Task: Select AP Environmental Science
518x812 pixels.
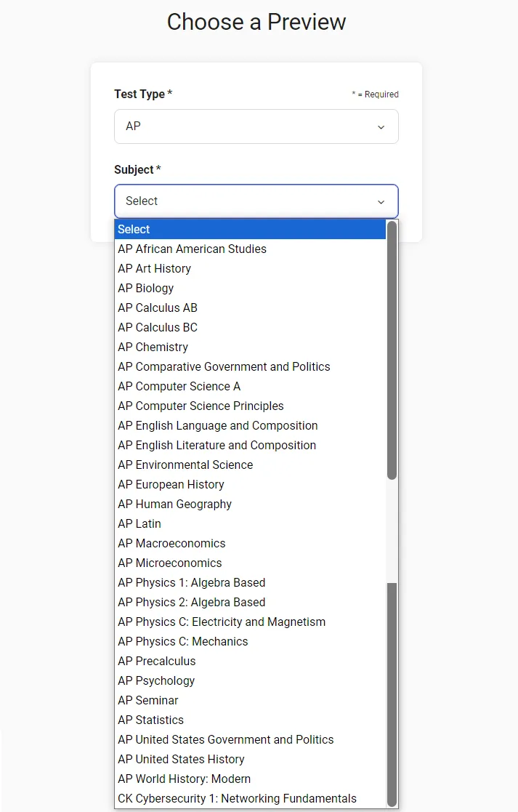Action: (x=186, y=465)
